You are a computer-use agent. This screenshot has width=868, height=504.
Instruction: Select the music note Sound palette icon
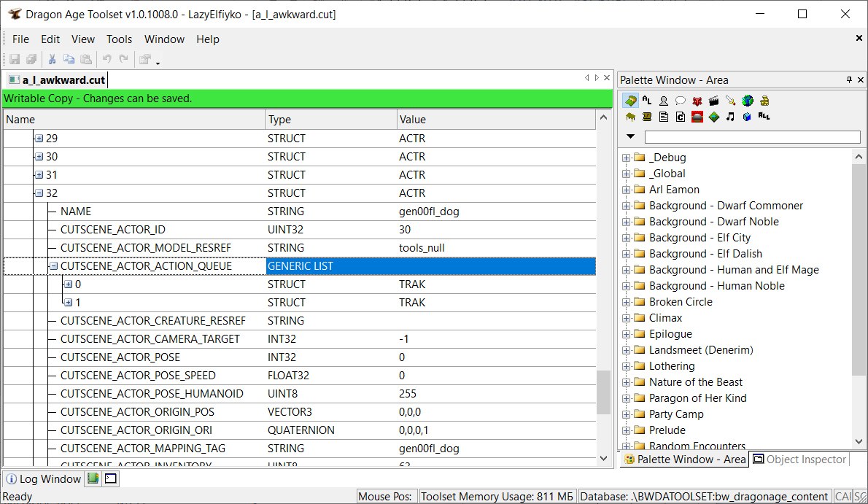tap(731, 116)
